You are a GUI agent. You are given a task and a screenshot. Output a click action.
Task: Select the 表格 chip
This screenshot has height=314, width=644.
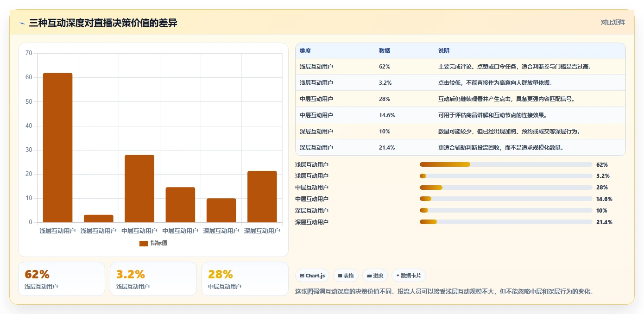[346, 276]
